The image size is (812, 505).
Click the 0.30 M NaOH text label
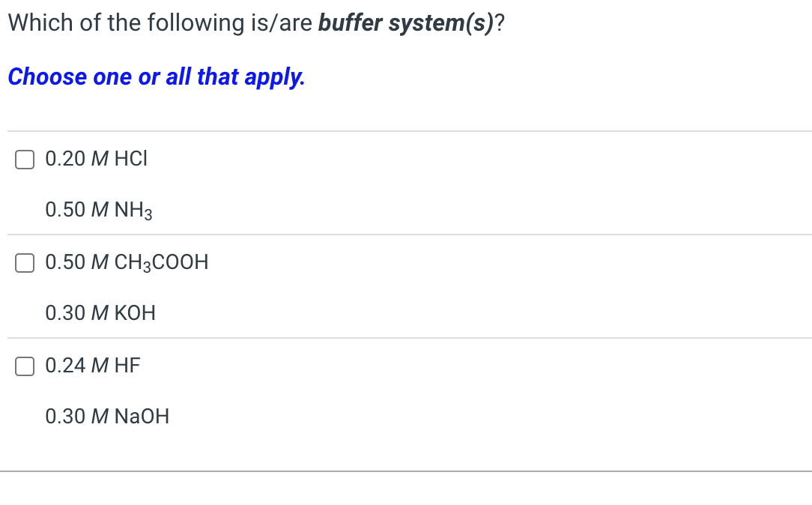click(x=106, y=417)
